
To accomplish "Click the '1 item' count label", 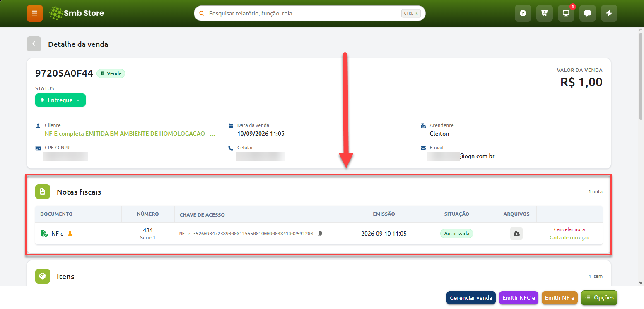I will pyautogui.click(x=596, y=276).
